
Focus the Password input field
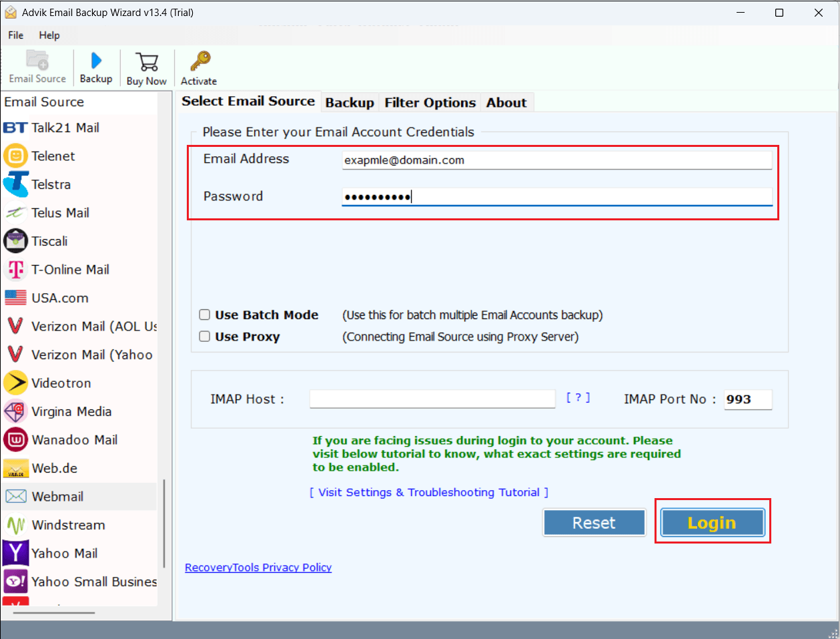coord(557,196)
